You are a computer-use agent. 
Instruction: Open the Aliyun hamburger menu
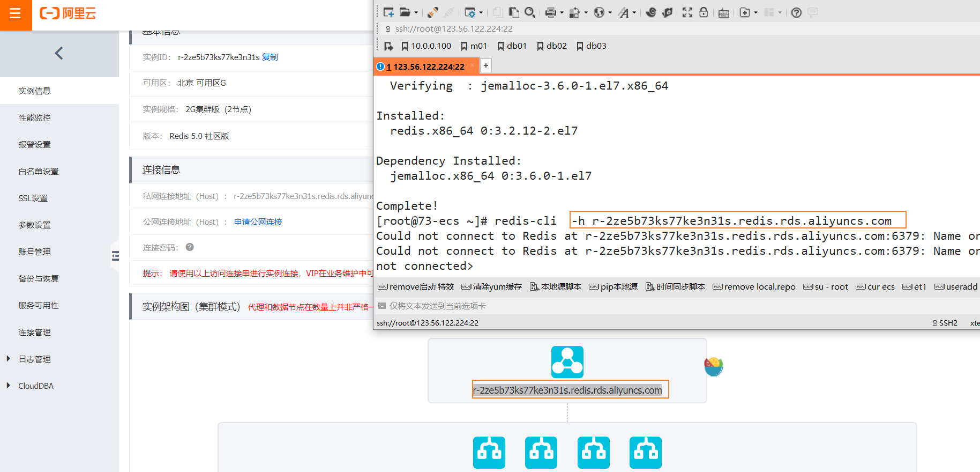click(16, 13)
